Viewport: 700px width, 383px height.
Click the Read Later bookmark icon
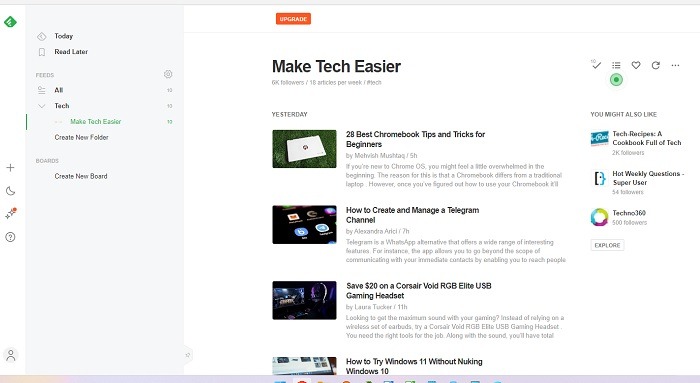pyautogui.click(x=42, y=52)
